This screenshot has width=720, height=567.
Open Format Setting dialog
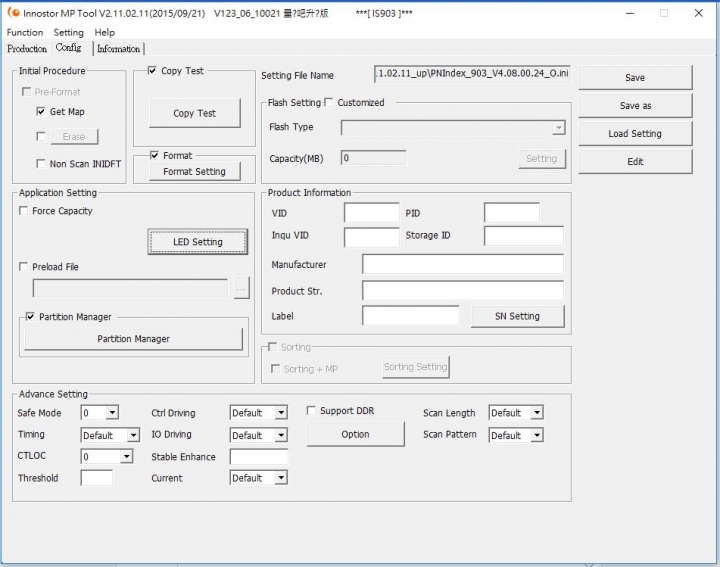(x=195, y=172)
